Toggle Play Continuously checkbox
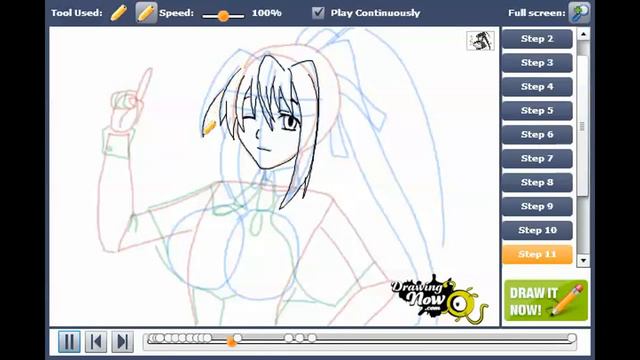The width and height of the screenshot is (640, 360). coord(318,13)
